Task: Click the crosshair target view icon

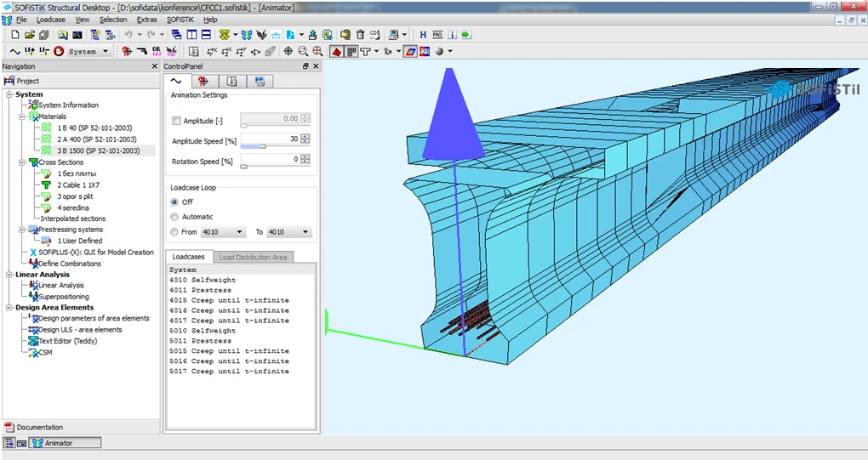Action: [288, 51]
